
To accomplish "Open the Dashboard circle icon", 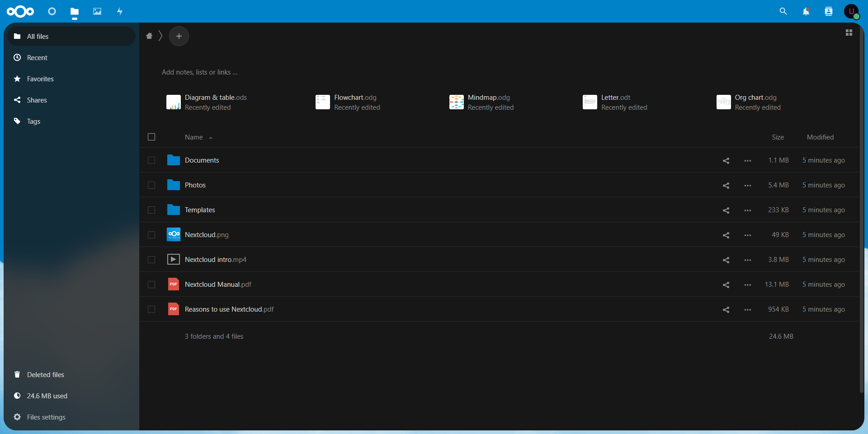I will click(52, 11).
